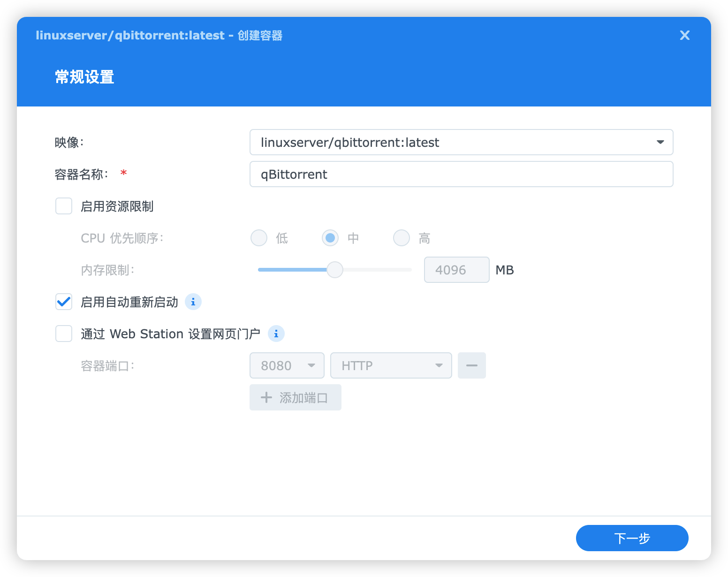
Task: Tick the 通过 Web Station 设置网页门户 checkbox
Action: click(64, 334)
